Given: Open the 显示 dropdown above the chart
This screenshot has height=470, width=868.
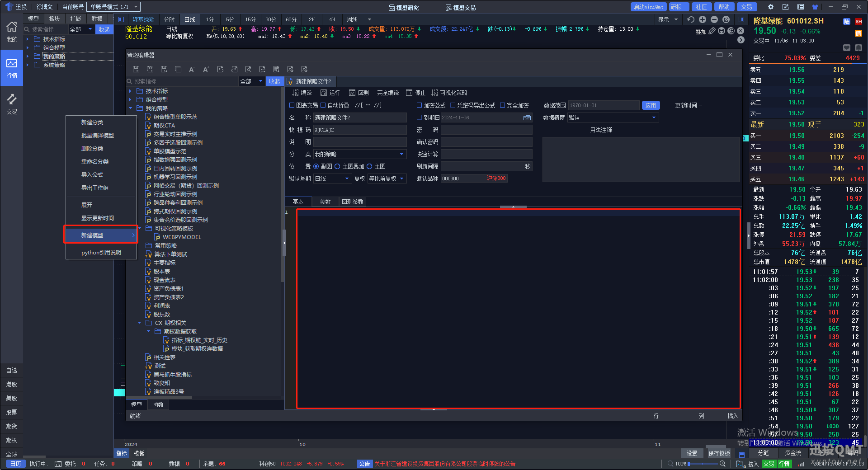Looking at the screenshot, I should (668, 19).
